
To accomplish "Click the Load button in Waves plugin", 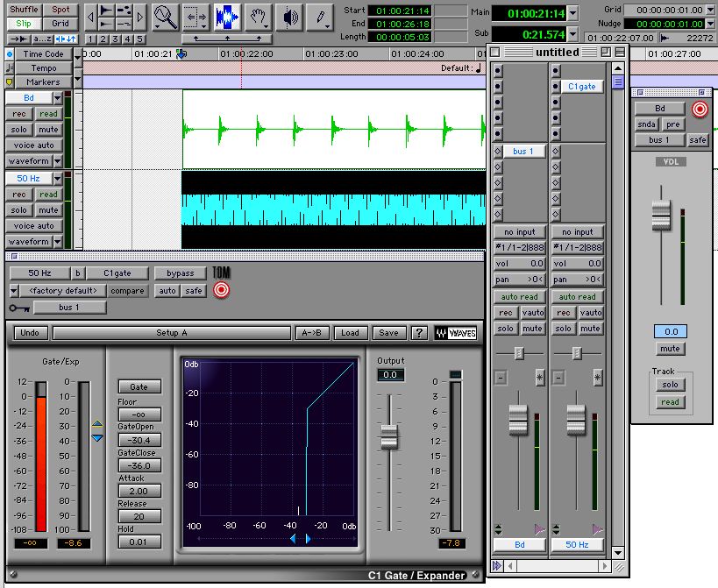I will pos(350,333).
